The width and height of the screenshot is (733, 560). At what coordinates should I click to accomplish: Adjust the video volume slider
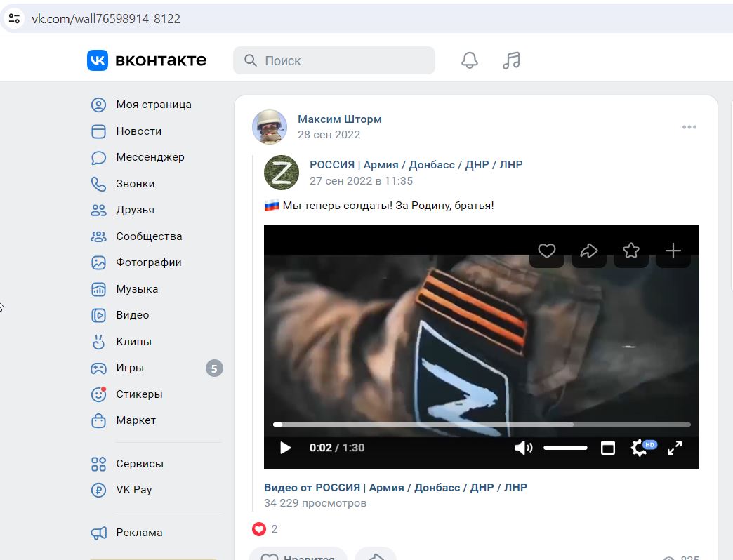(x=565, y=448)
